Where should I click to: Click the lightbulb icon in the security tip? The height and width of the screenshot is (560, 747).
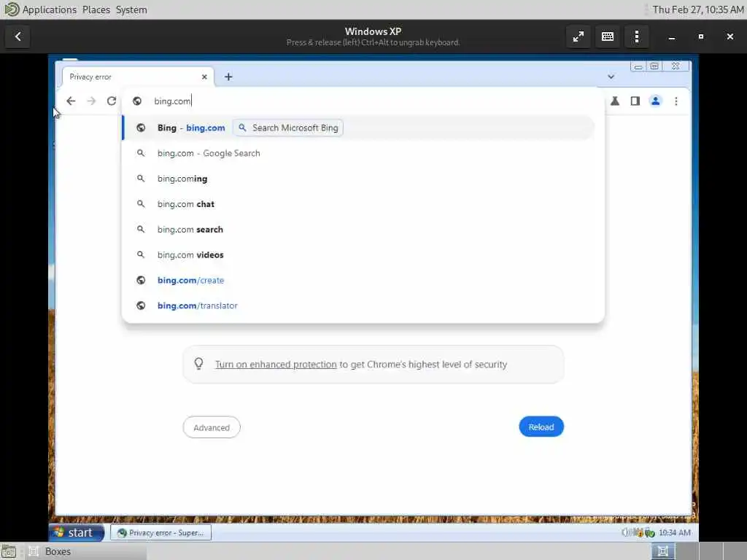198,364
